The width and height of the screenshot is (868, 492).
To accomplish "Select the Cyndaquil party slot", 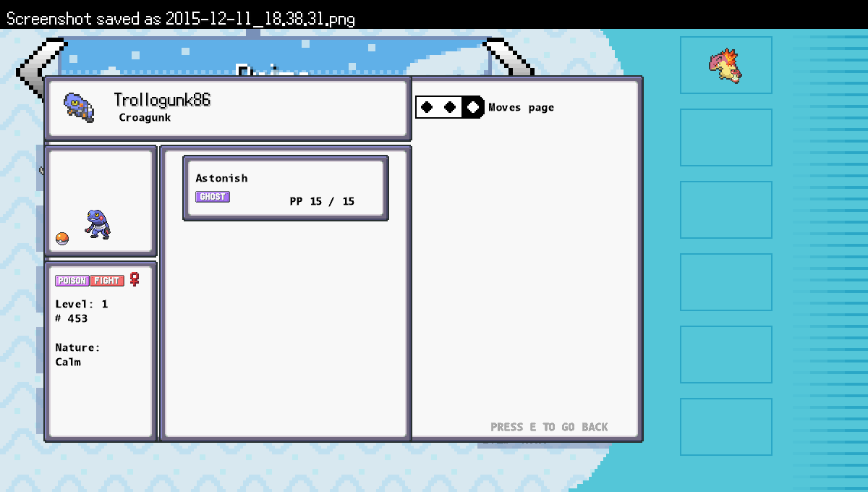I will coord(726,65).
